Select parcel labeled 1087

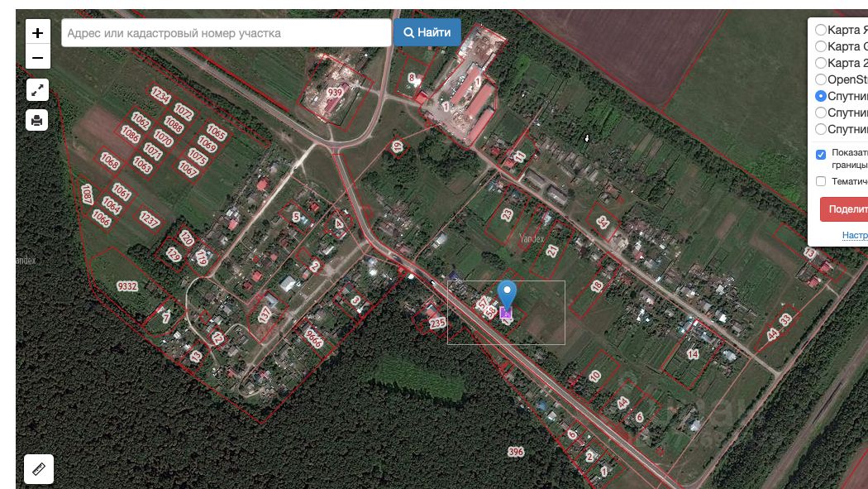[x=87, y=194]
